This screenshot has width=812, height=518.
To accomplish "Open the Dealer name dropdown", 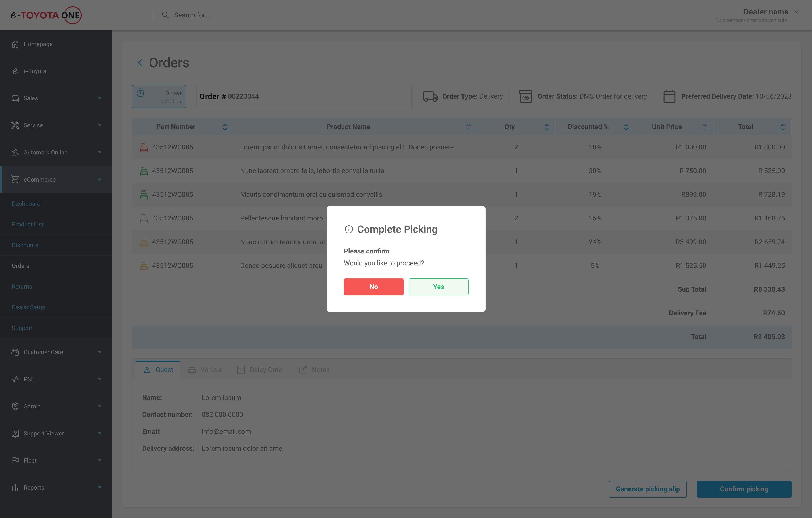I will pyautogui.click(x=797, y=12).
